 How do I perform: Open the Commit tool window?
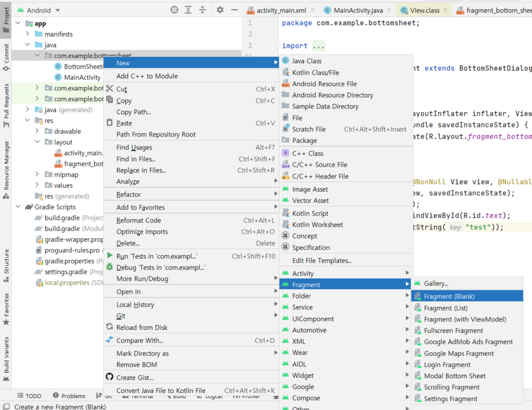pos(6,57)
